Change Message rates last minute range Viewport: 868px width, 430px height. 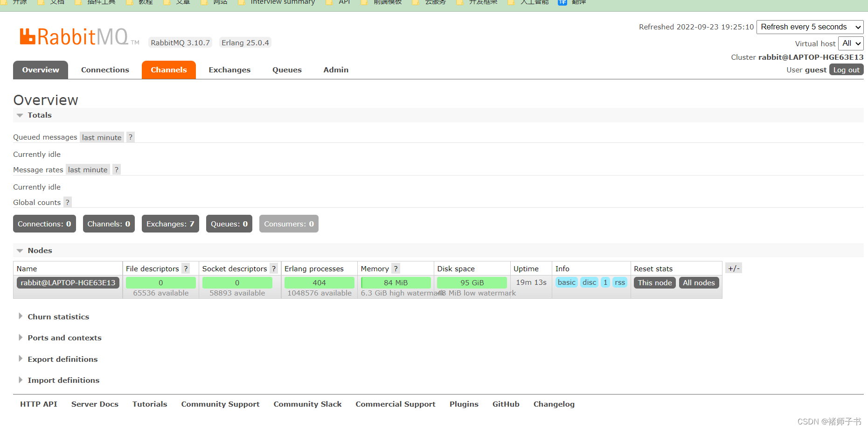point(88,169)
